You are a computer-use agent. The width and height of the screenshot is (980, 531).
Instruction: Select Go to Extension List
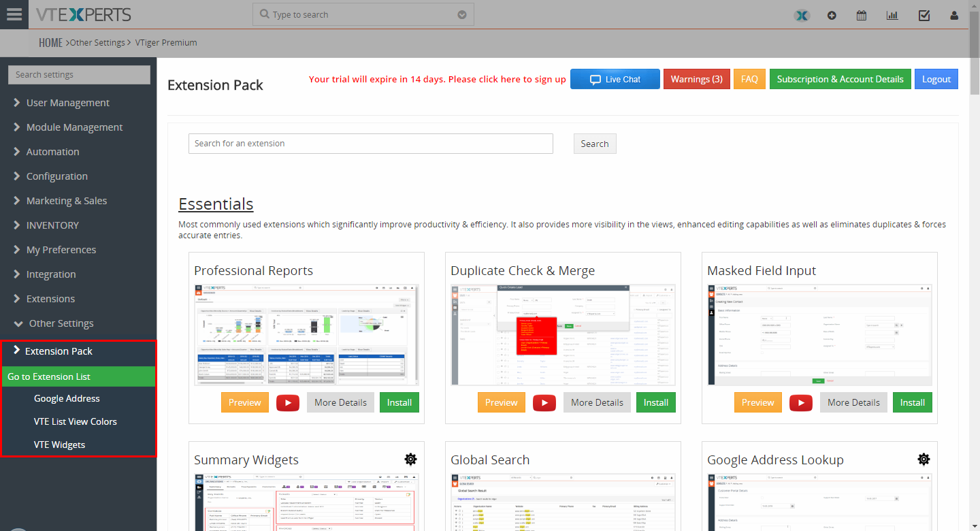click(x=78, y=376)
